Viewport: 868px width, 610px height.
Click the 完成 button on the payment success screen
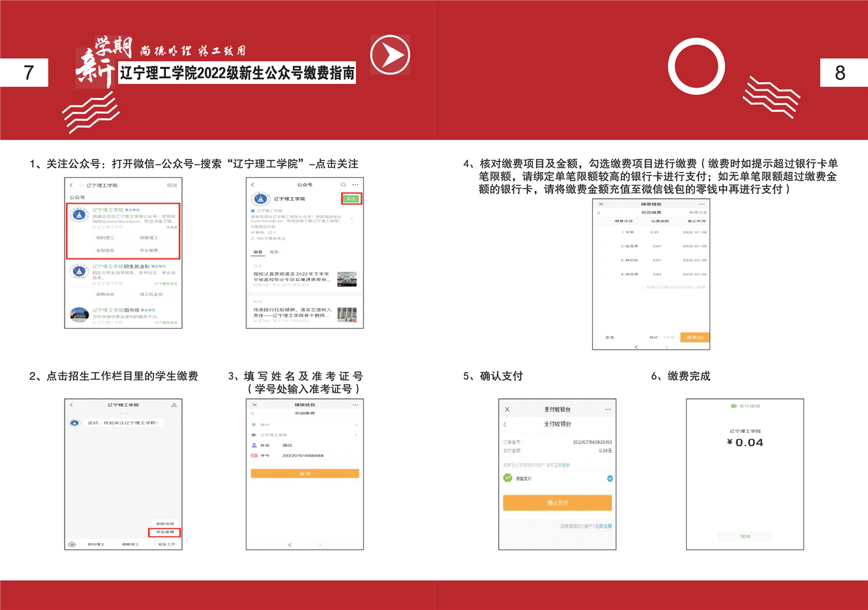pos(745,536)
